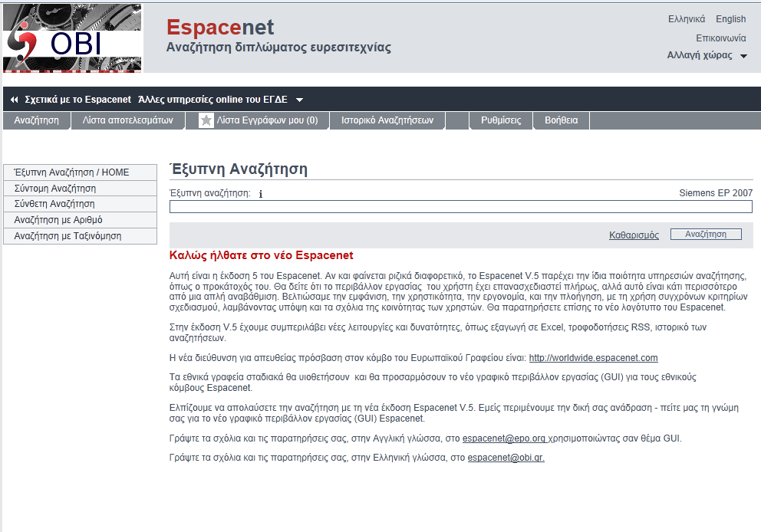
Task: Open the Λίστα Εγγράφων μου (0) tab
Action: click(x=259, y=120)
